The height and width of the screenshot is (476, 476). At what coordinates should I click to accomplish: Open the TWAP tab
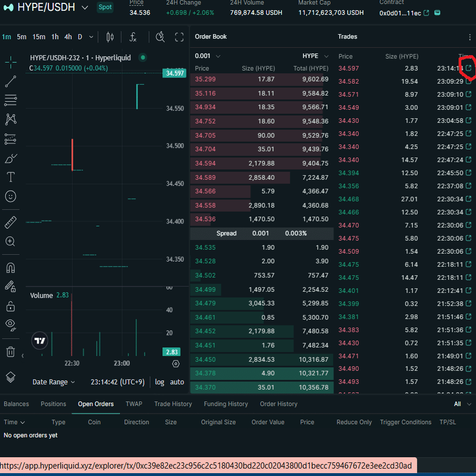tap(134, 404)
